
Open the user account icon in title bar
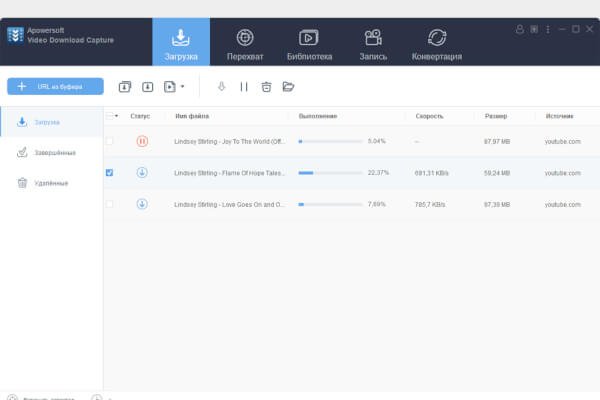pyautogui.click(x=519, y=29)
